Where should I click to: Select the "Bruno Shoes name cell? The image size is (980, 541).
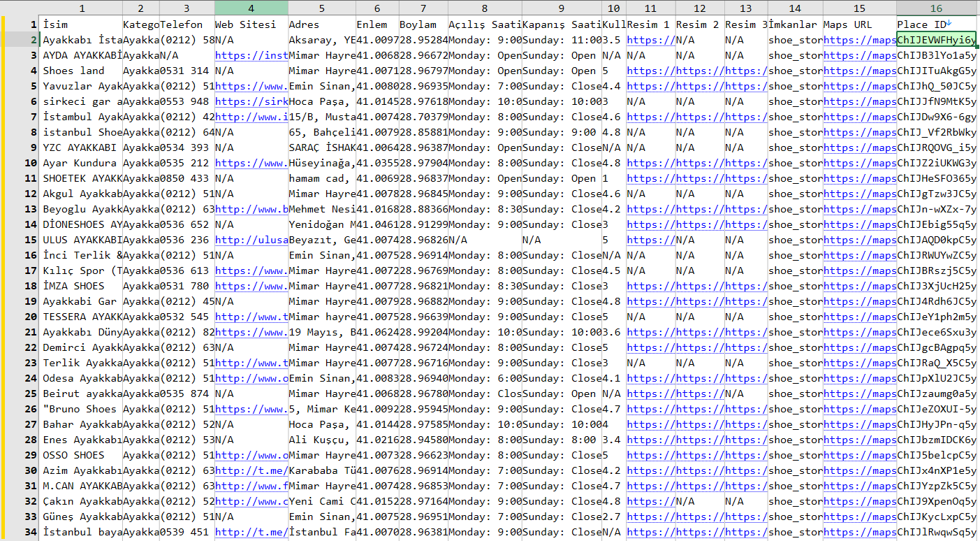tap(82, 409)
